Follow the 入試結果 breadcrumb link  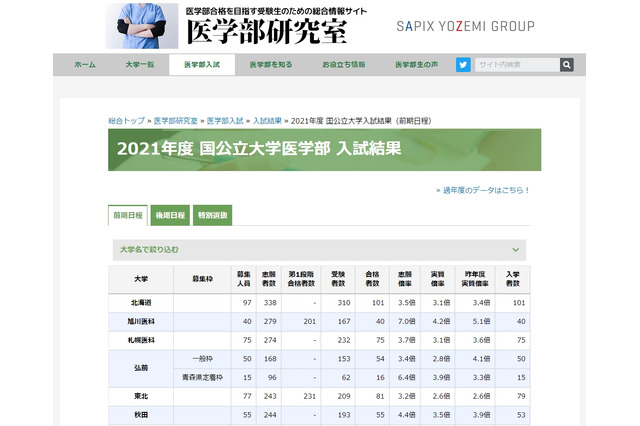267,121
